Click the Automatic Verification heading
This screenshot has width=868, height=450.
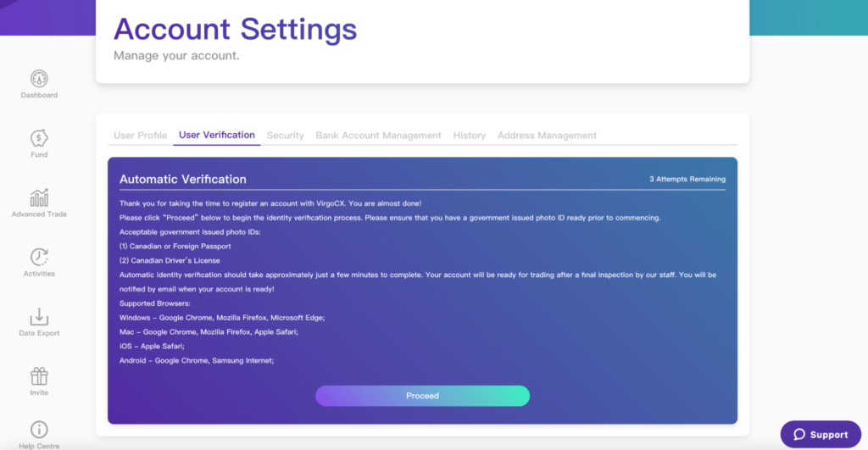coord(183,180)
